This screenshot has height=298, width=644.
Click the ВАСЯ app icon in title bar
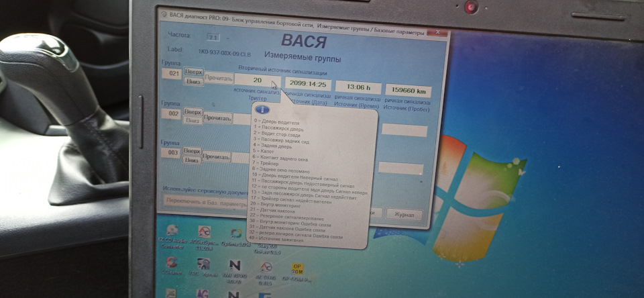[163, 14]
